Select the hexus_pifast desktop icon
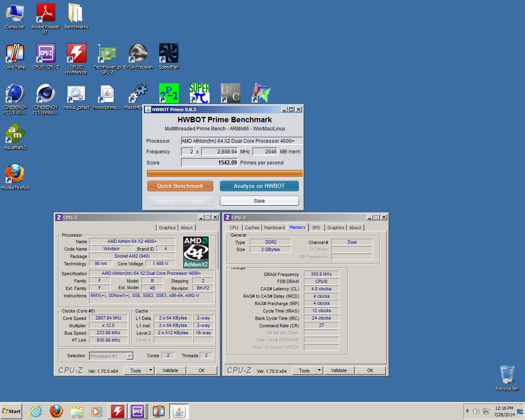This screenshot has height=420, width=525. pyautogui.click(x=76, y=97)
